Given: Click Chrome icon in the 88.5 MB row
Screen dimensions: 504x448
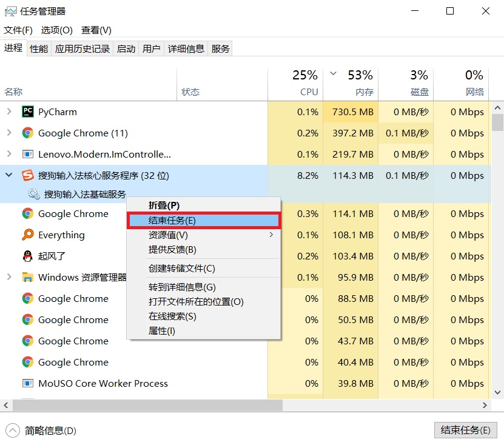Looking at the screenshot, I should pos(28,298).
